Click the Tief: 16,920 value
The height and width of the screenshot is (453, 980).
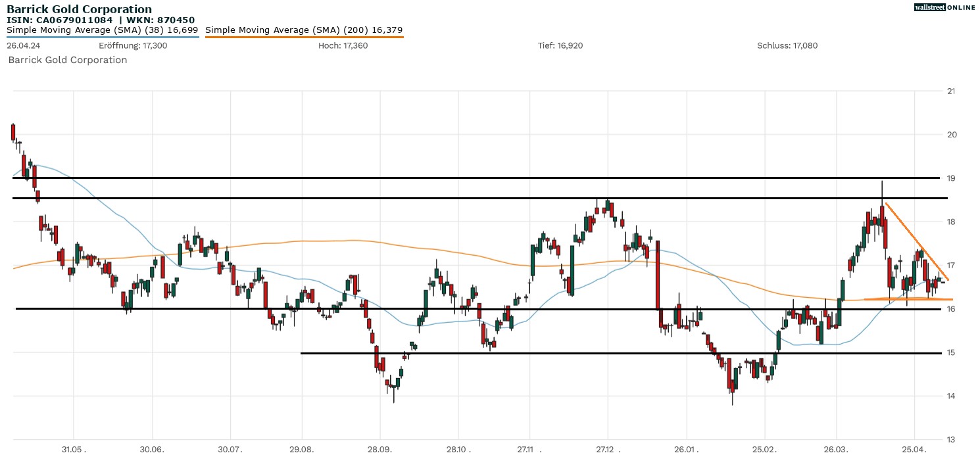tap(560, 45)
